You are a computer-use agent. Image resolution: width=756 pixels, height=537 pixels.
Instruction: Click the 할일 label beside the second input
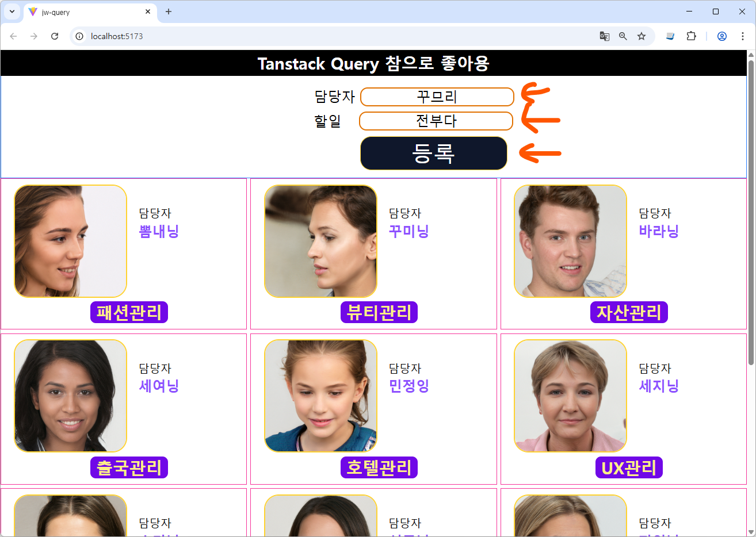327,121
